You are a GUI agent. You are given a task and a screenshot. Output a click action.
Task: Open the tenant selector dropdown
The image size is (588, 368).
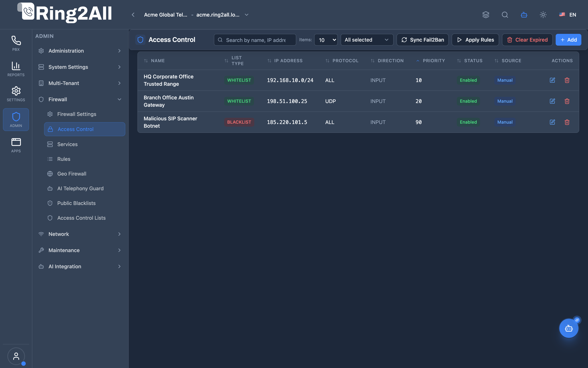coord(196,15)
